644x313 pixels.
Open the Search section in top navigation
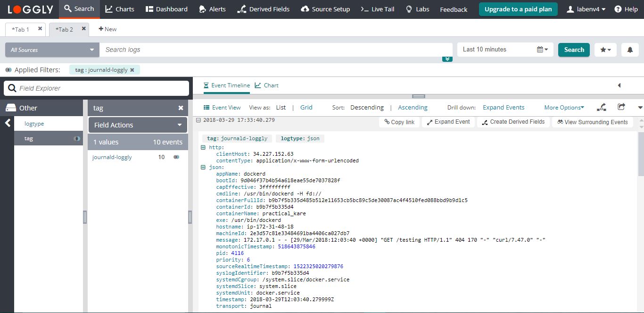(79, 8)
